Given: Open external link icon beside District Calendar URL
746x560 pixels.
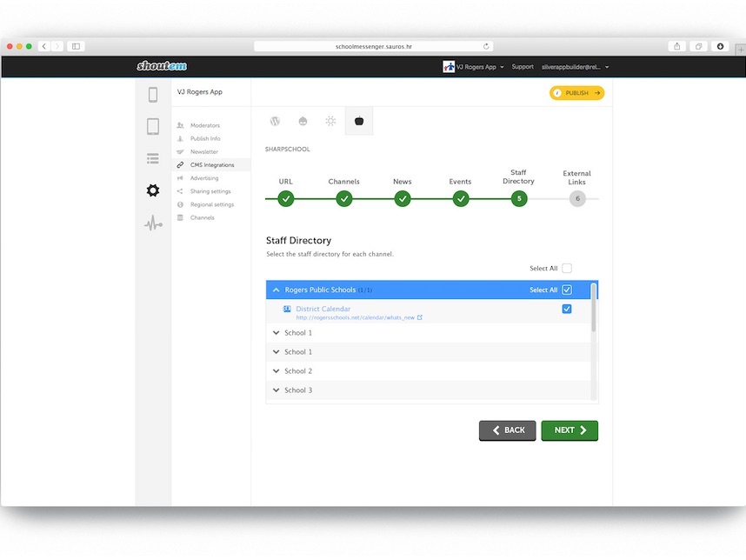Looking at the screenshot, I should click(x=420, y=317).
